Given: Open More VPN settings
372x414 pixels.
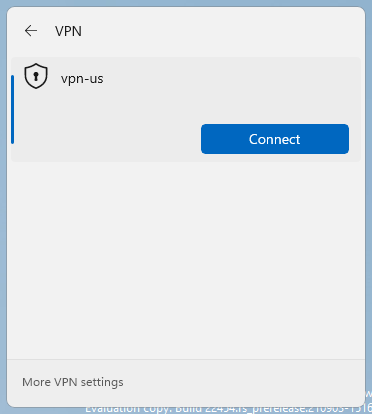Looking at the screenshot, I should [x=73, y=382].
